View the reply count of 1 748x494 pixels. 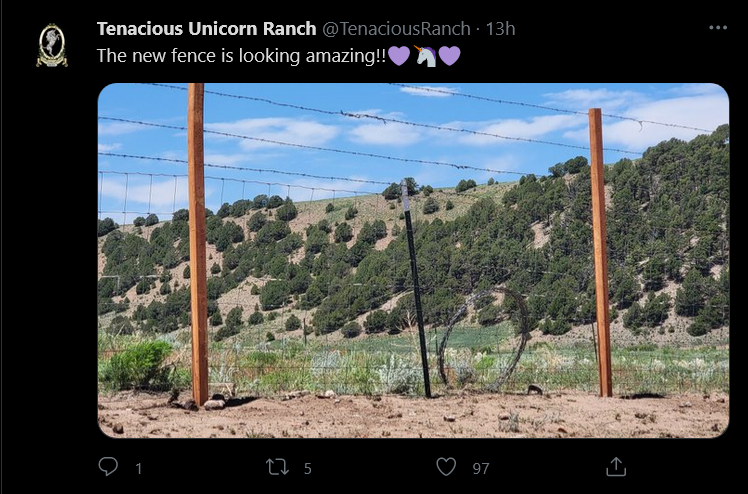click(x=138, y=469)
